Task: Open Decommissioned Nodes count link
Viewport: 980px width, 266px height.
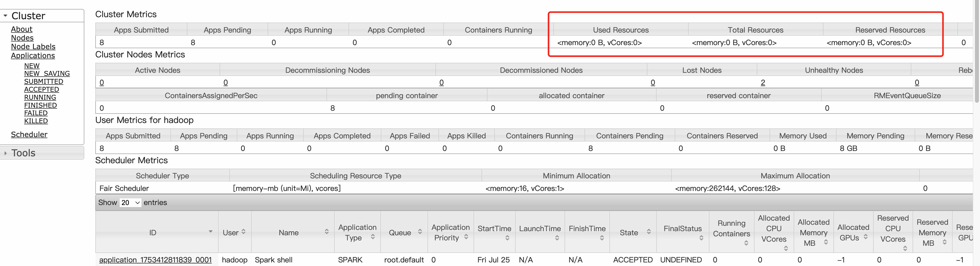Action: (x=441, y=83)
